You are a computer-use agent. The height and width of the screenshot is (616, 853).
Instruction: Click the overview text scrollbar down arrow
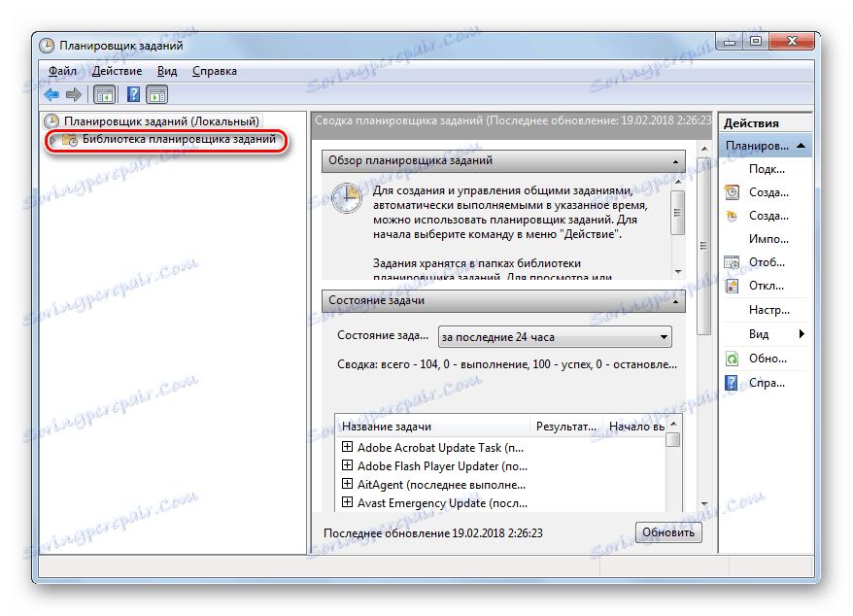click(x=678, y=272)
